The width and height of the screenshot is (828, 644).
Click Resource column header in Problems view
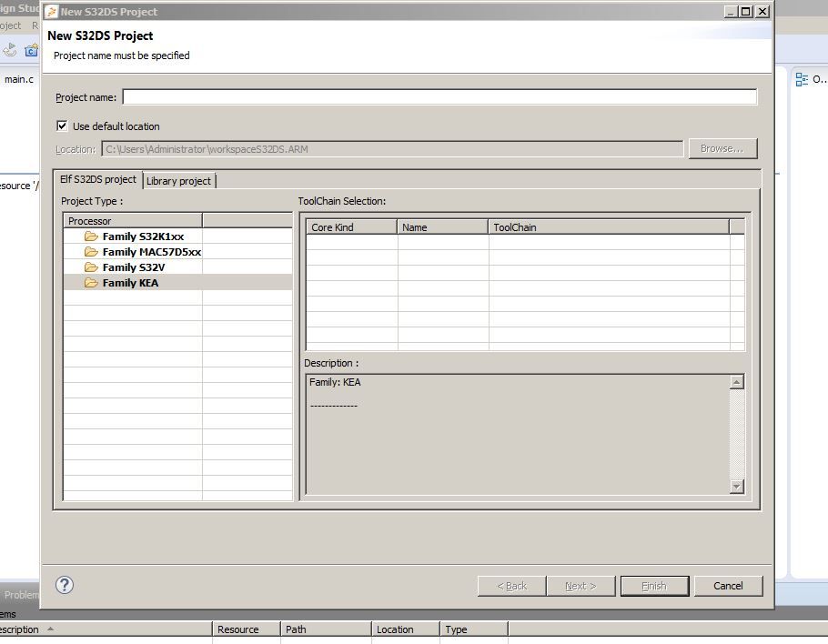[x=246, y=629]
